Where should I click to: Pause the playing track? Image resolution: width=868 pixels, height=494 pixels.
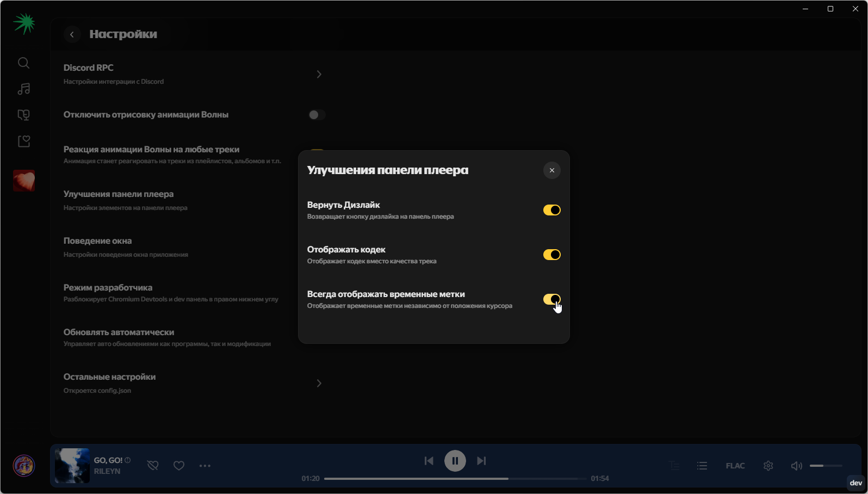(455, 461)
